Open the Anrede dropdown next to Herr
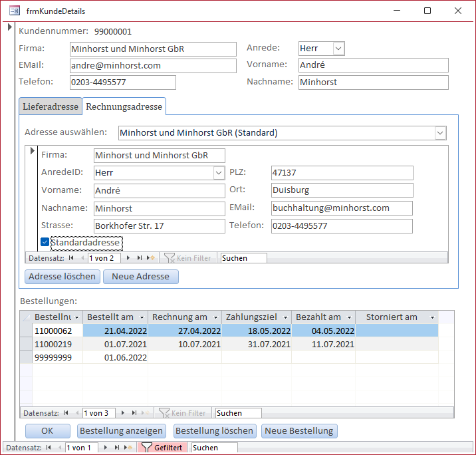 point(338,49)
